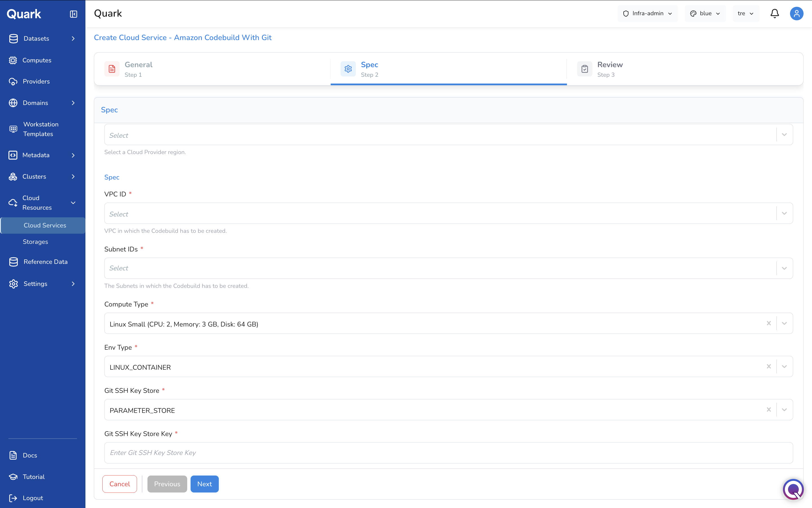
Task: Click the Cloud Resources cloud icon
Action: coord(13,203)
